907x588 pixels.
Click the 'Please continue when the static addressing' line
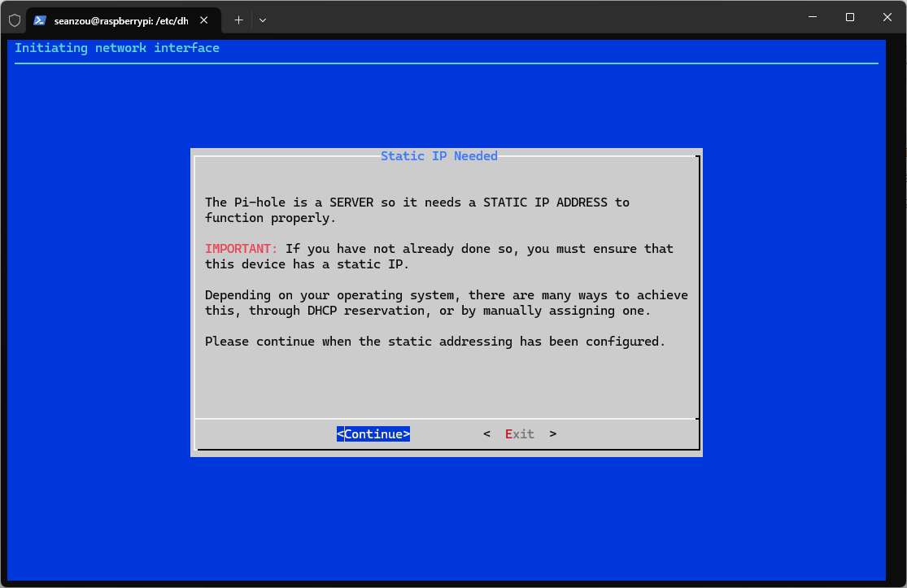435,341
